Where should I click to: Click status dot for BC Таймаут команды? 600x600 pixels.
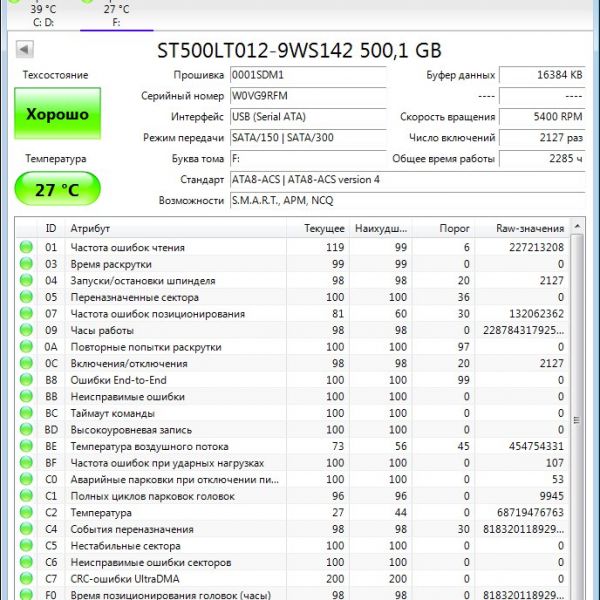[x=26, y=413]
